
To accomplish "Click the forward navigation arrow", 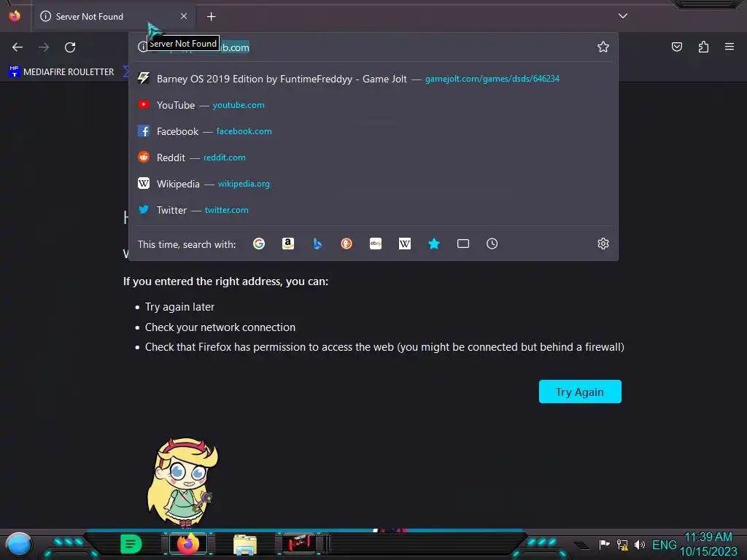I will [44, 47].
